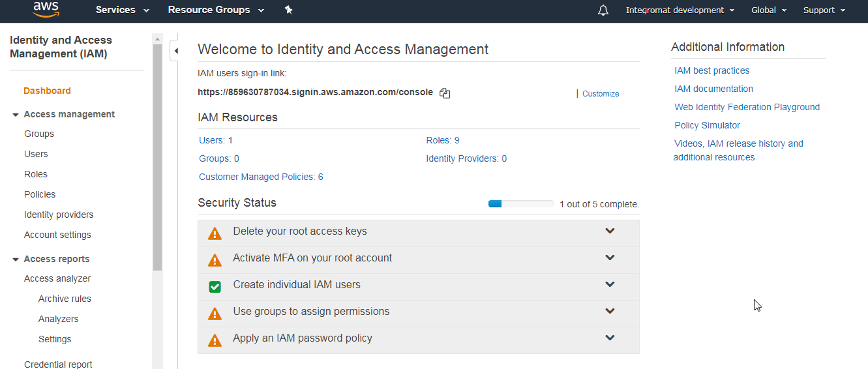Expand Apply an IAM password policy chevron
Viewport: 868px width, 369px height.
[610, 338]
